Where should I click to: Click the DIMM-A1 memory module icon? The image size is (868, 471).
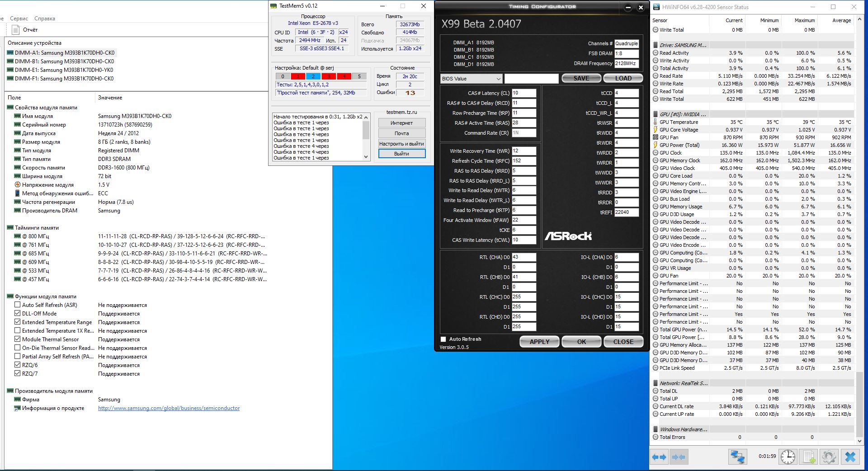click(10, 53)
